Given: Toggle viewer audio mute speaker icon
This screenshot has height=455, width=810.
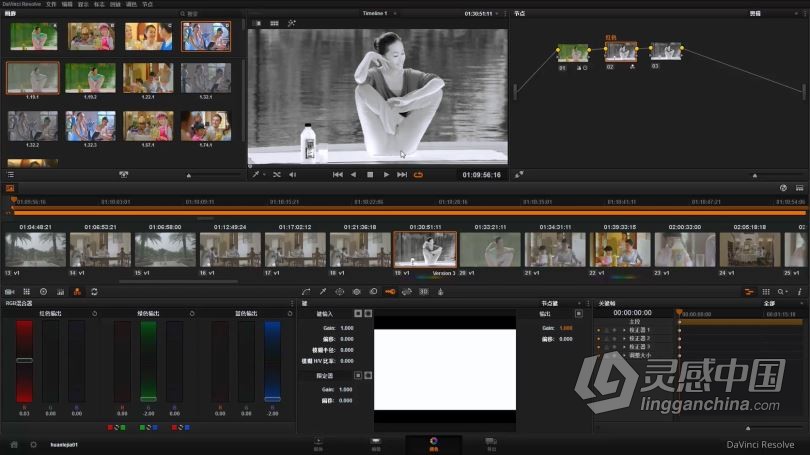Looking at the screenshot, I should coord(293,175).
